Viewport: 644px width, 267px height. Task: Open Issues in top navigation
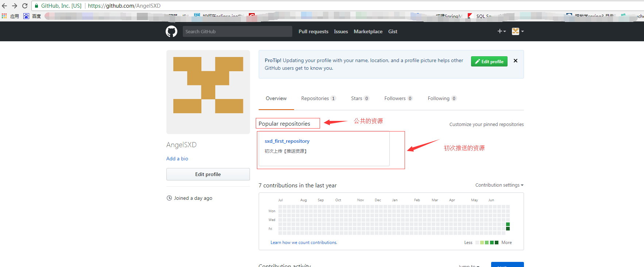click(x=341, y=31)
